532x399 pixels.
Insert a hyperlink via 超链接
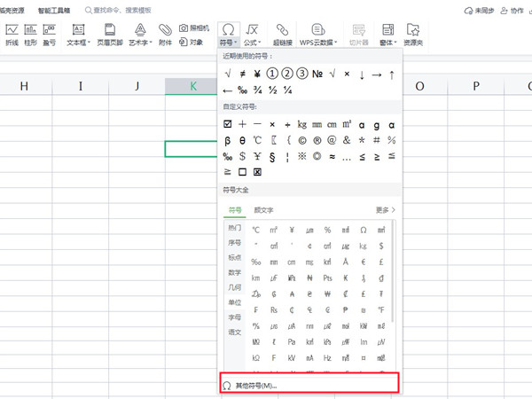283,35
